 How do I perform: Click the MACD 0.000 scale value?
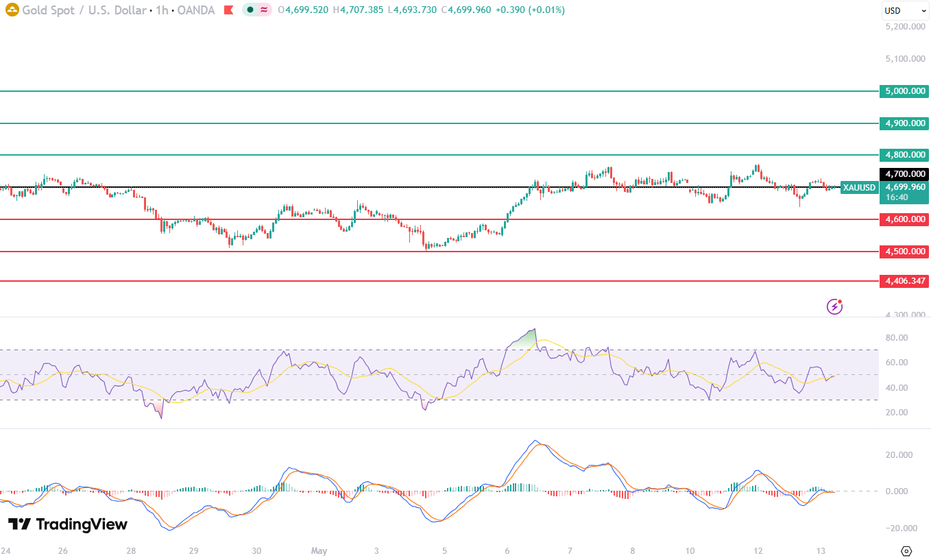click(897, 491)
